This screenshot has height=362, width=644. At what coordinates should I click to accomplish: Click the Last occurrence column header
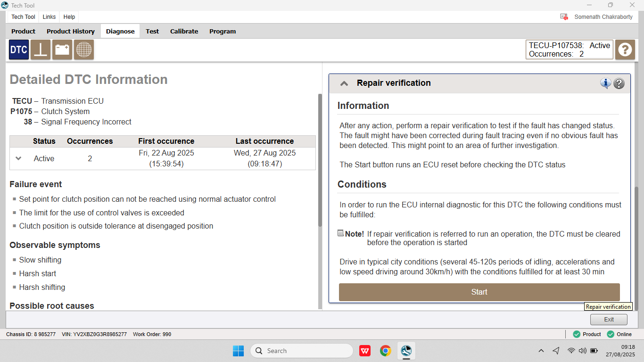coord(265,141)
